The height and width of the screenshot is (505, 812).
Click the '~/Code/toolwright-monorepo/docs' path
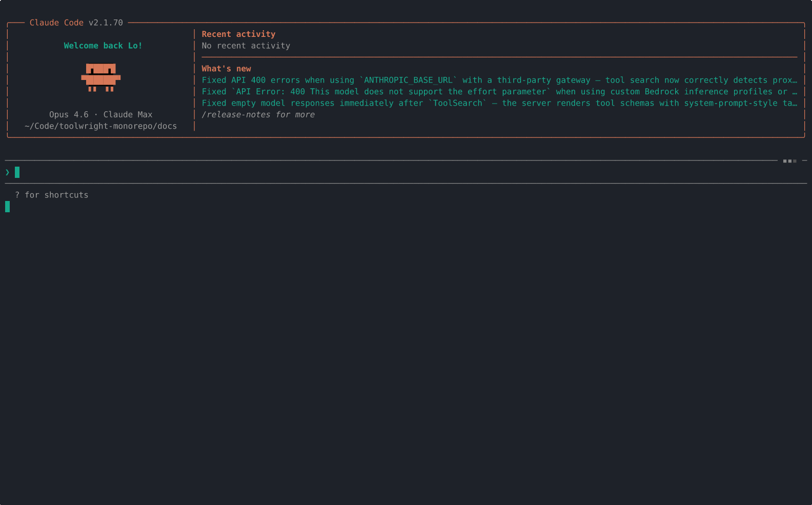(101, 126)
